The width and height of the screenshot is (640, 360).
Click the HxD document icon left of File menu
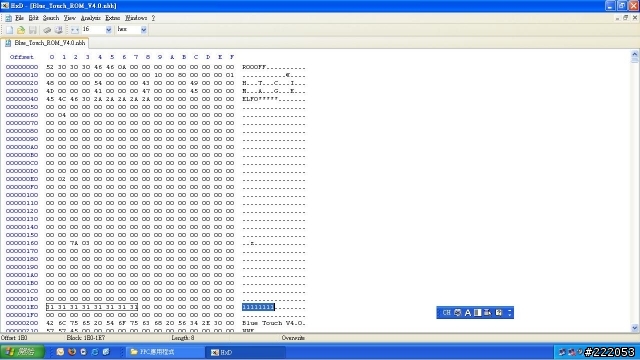[x=8, y=18]
